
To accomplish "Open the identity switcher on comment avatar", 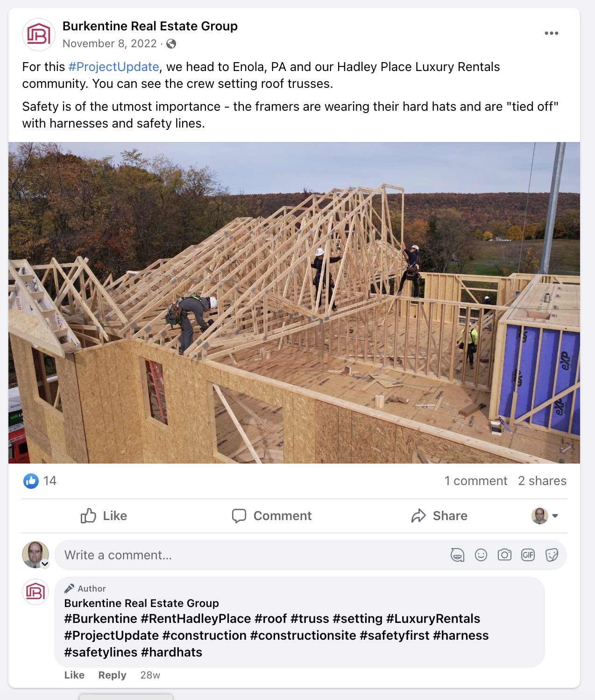I will 45,564.
